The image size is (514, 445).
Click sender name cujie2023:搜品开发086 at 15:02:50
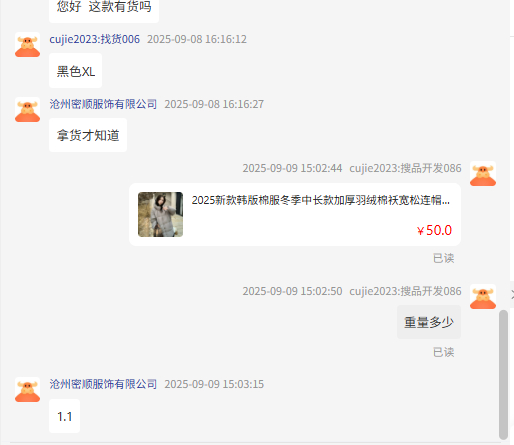(405, 291)
